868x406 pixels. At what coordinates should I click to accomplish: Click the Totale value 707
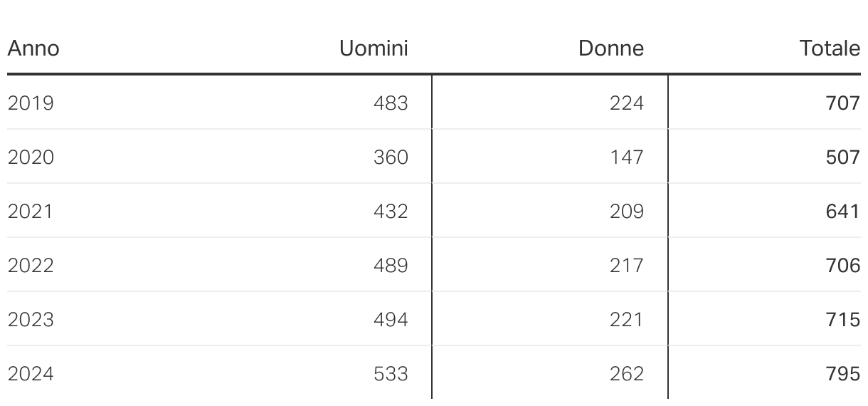[x=843, y=103]
